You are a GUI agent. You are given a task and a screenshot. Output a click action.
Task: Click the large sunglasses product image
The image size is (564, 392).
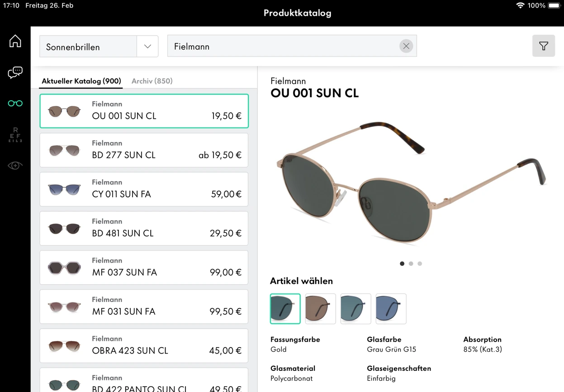click(x=411, y=183)
